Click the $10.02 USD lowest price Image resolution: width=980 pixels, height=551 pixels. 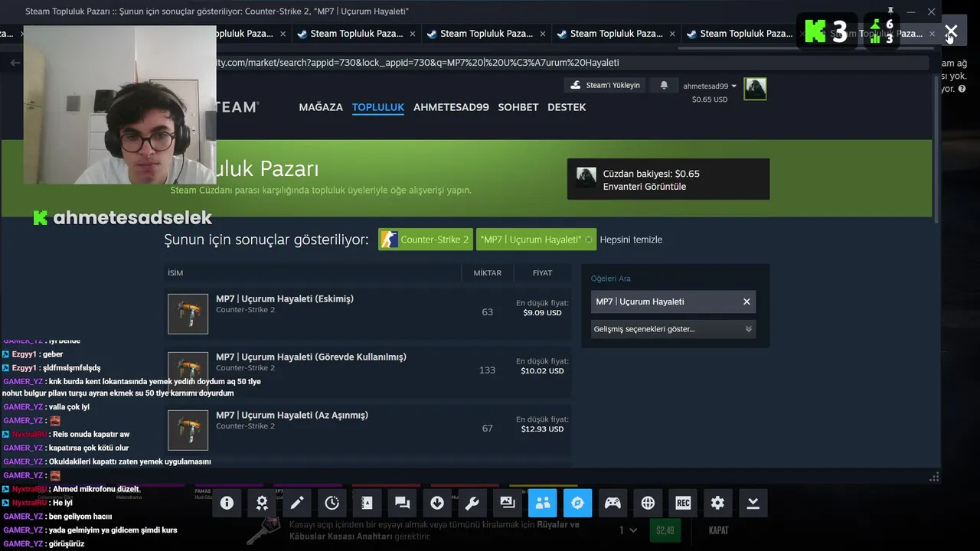pos(543,371)
